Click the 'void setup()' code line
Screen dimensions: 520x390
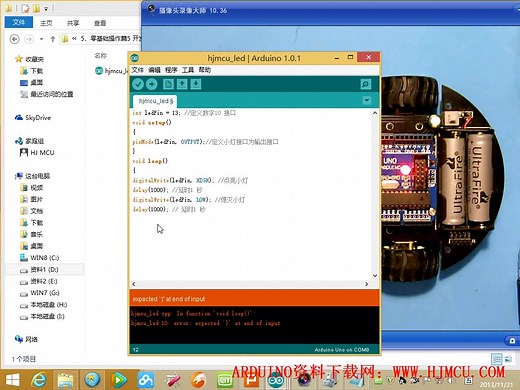click(x=152, y=122)
